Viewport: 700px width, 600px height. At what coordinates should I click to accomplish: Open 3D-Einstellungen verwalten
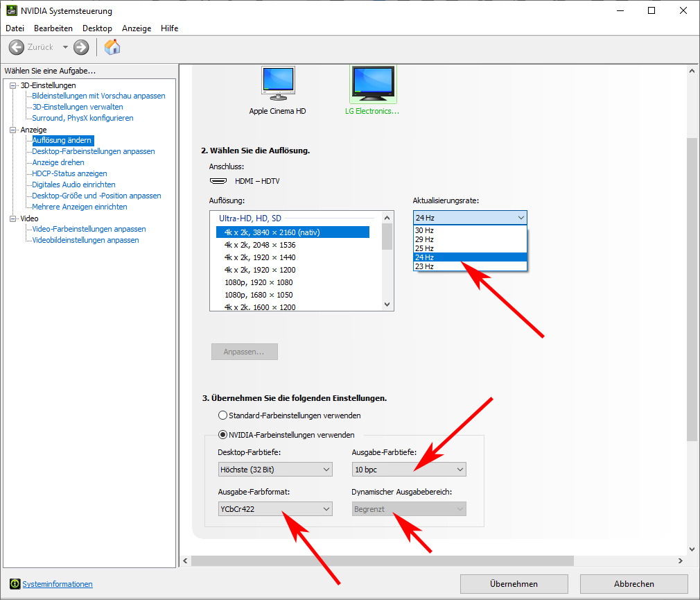point(78,107)
